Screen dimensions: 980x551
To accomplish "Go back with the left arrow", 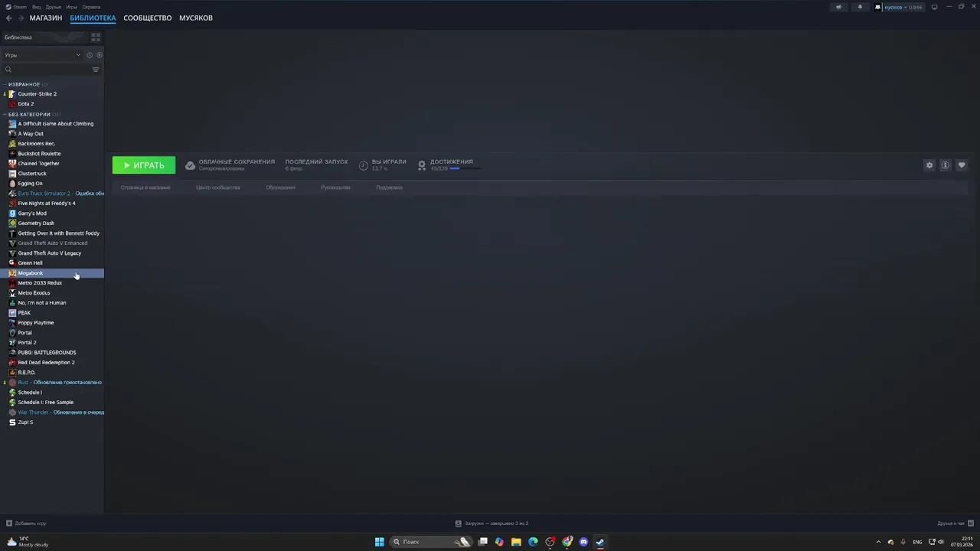I will 9,18.
